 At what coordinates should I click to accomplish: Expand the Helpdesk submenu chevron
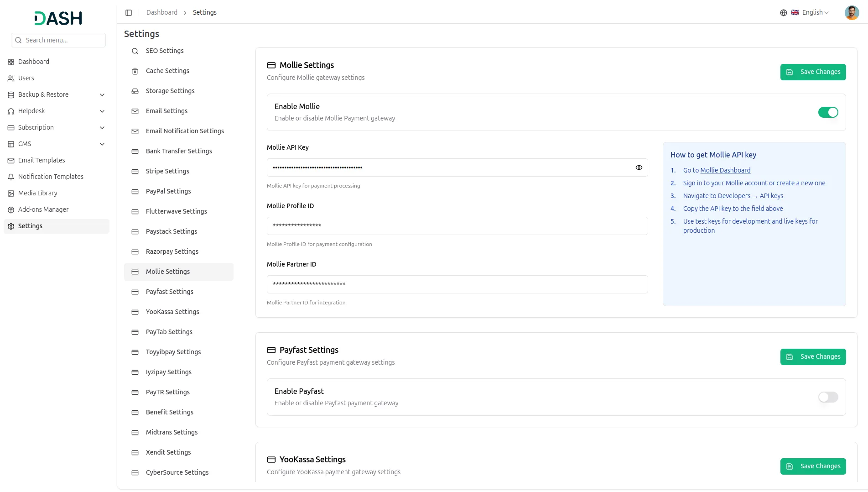(x=102, y=111)
